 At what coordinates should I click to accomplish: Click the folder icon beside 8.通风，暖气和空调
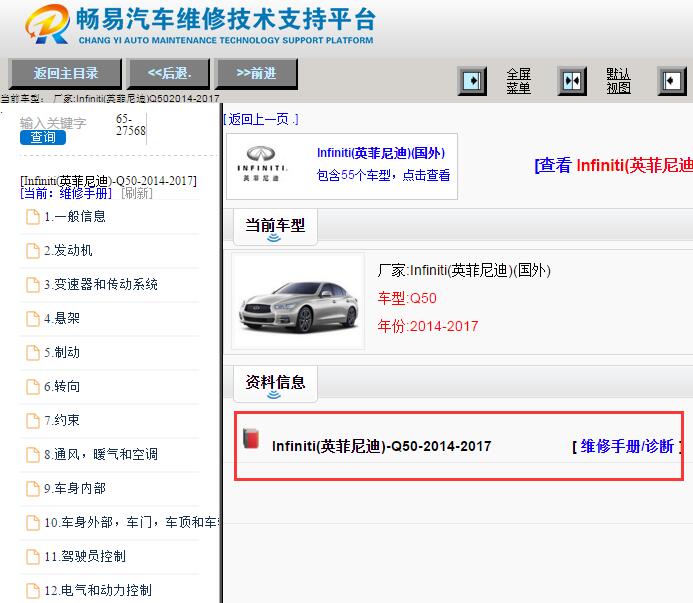coord(33,455)
